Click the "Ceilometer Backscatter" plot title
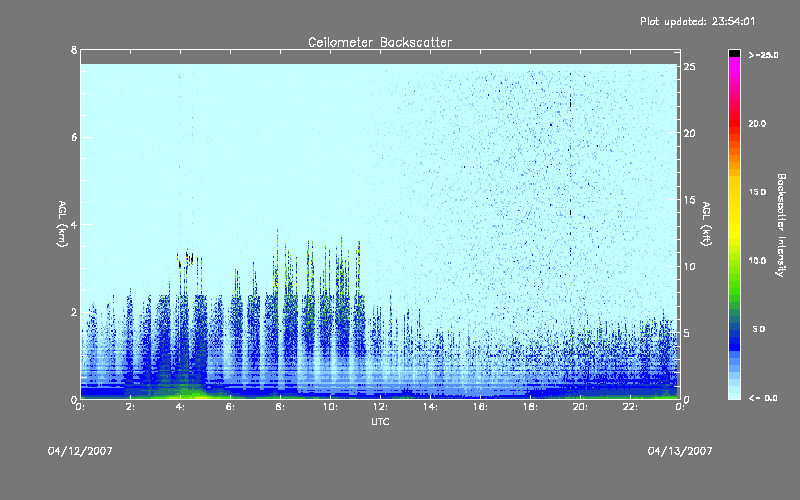This screenshot has height=500, width=800. (x=380, y=42)
